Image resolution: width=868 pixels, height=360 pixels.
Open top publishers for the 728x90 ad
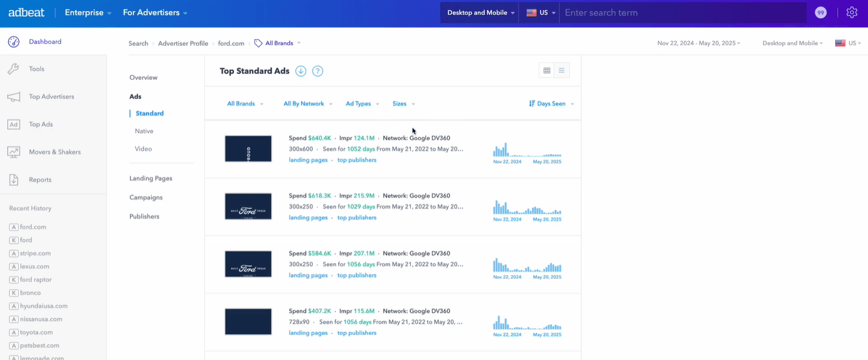[x=356, y=332]
